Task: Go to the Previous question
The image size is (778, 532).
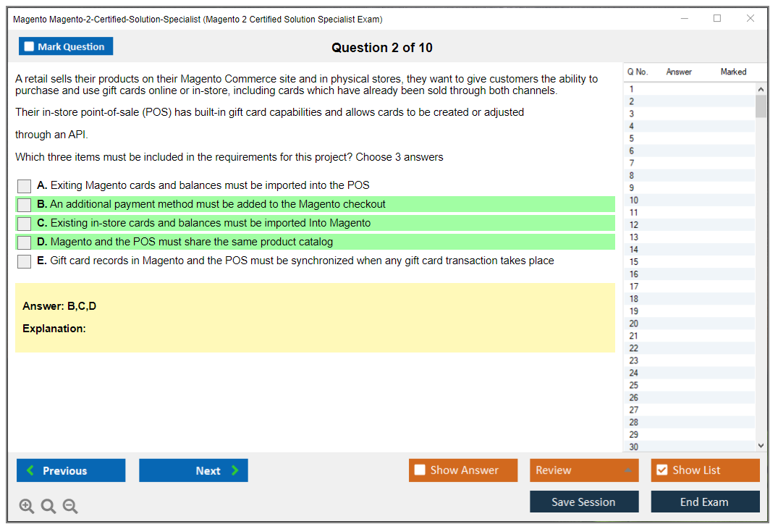Action: pos(71,470)
